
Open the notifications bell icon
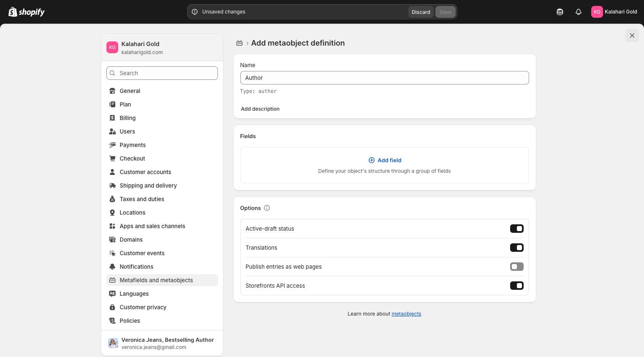(x=579, y=12)
